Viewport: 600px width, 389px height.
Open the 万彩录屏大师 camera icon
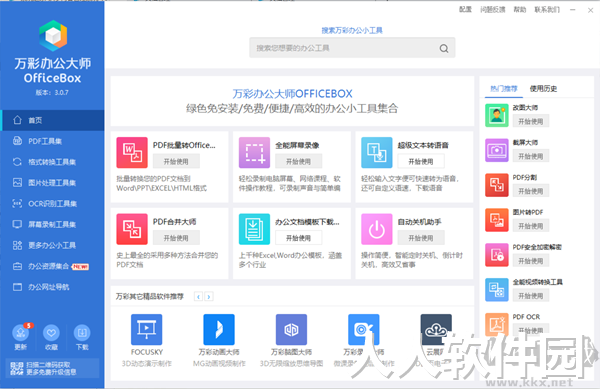(x=364, y=329)
